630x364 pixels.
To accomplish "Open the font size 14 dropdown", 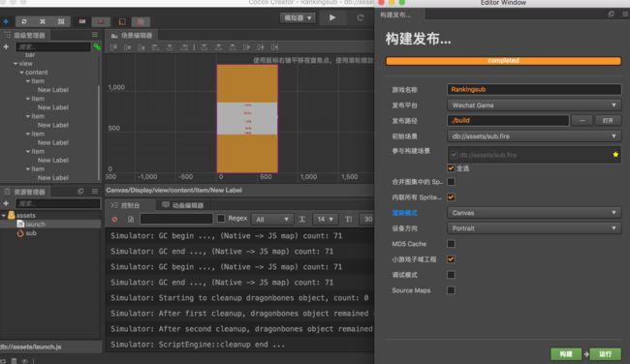I will 325,219.
